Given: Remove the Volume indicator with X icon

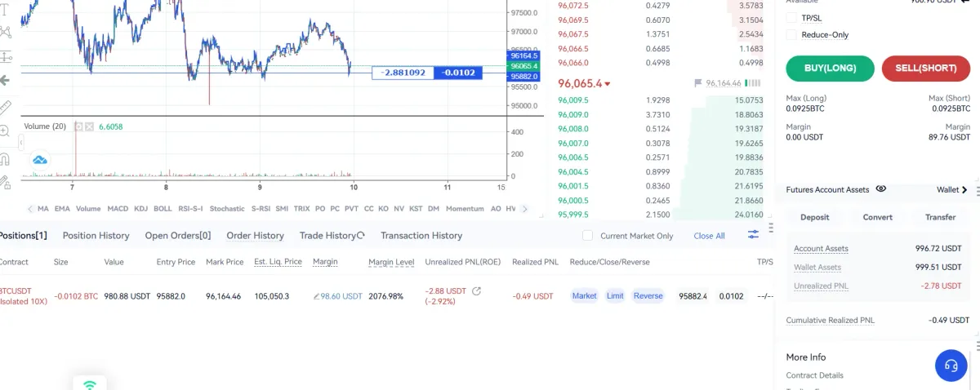Looking at the screenshot, I should coord(89,126).
